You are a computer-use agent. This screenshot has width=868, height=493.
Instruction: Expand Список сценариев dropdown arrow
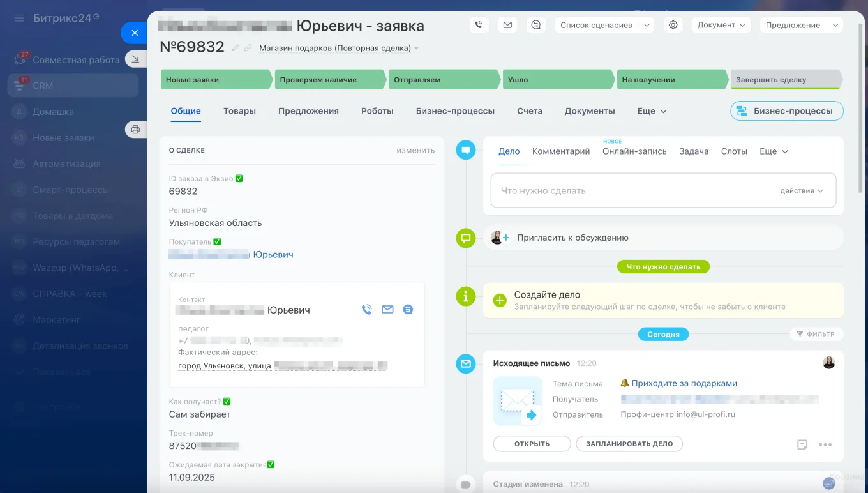tap(647, 25)
